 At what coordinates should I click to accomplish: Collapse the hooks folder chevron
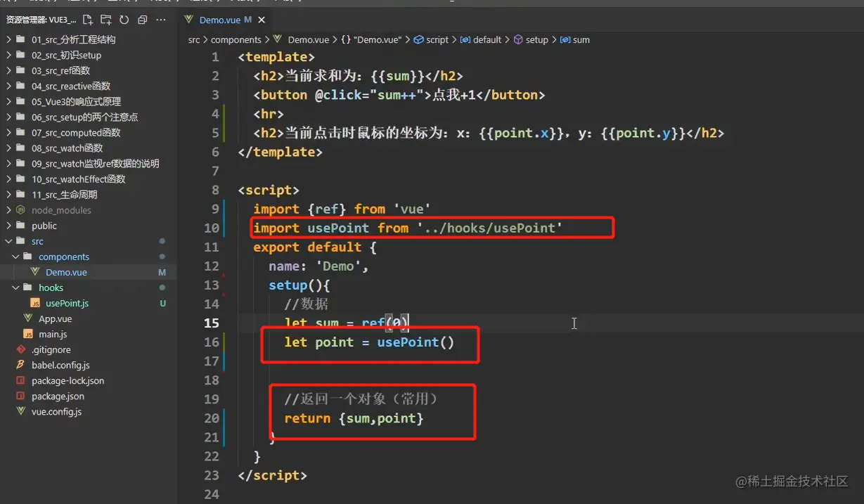point(15,287)
